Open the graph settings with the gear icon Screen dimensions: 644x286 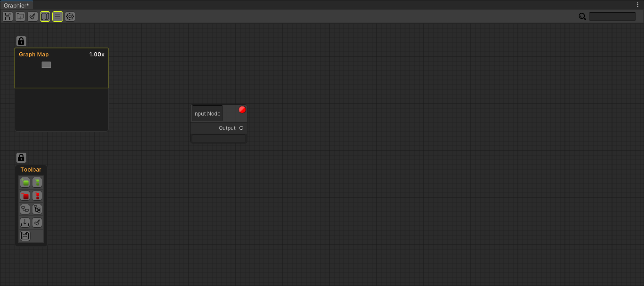[x=70, y=16]
